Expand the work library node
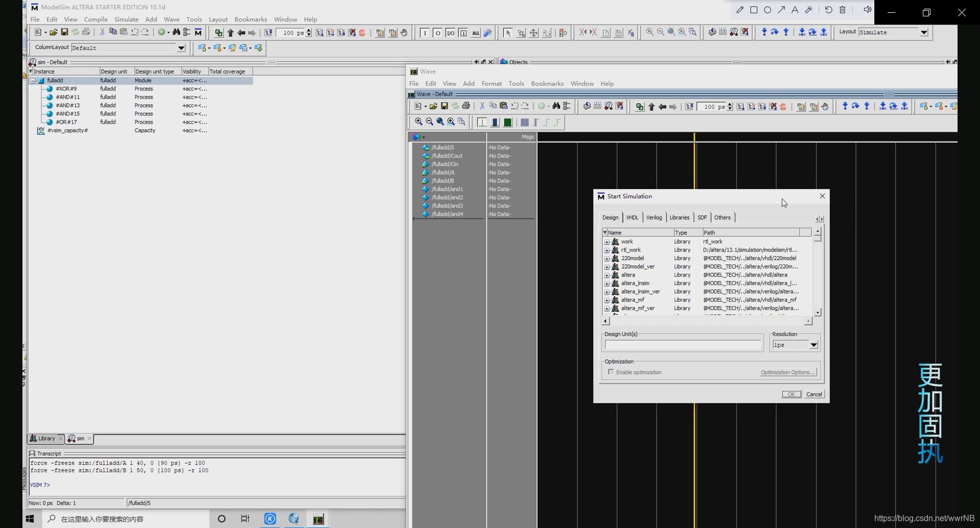 (x=607, y=242)
